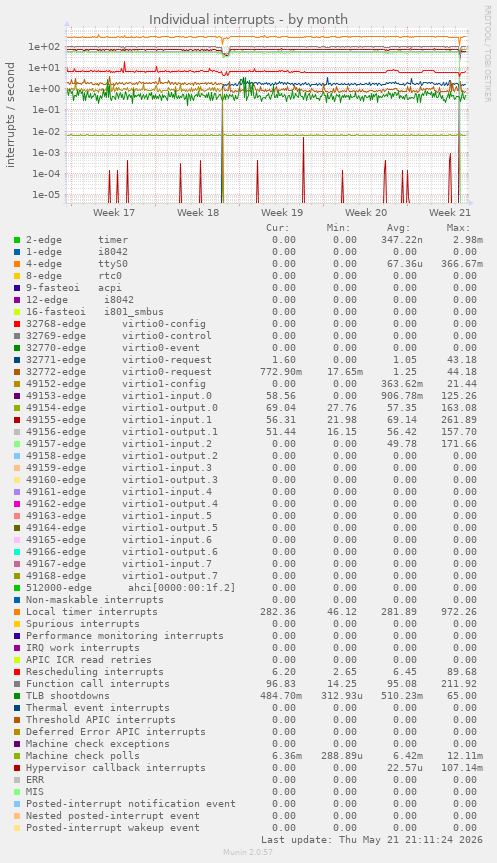Click the chart title Individual interrupts - by month

tap(248, 19)
